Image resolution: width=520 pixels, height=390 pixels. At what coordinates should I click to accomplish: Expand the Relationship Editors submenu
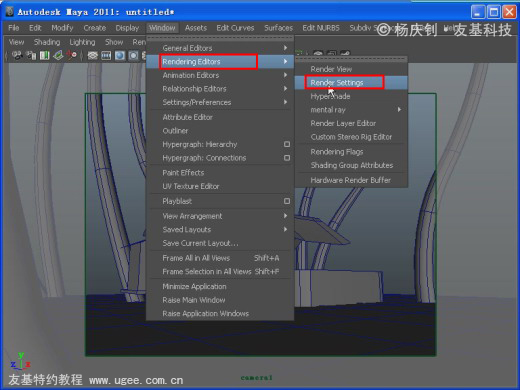pyautogui.click(x=220, y=89)
